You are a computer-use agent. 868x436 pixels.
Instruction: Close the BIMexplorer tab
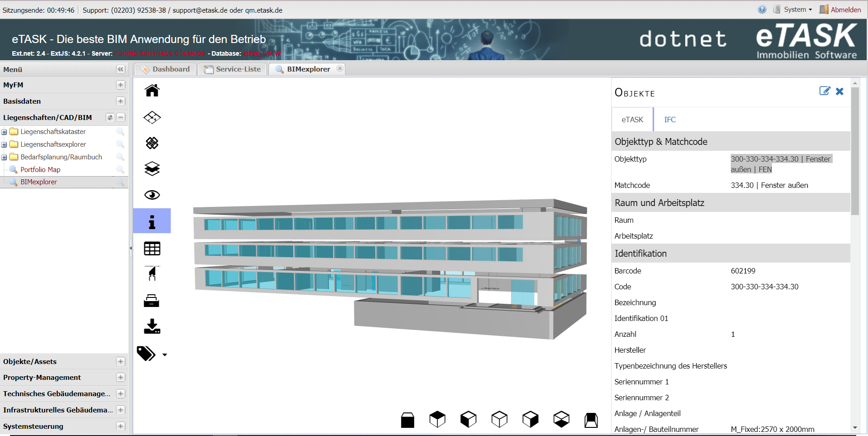tap(340, 68)
